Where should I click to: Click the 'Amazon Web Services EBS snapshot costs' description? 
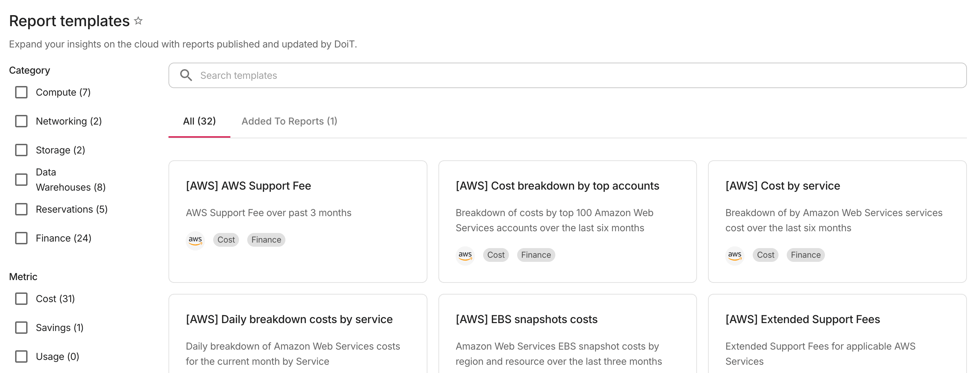[x=558, y=354]
